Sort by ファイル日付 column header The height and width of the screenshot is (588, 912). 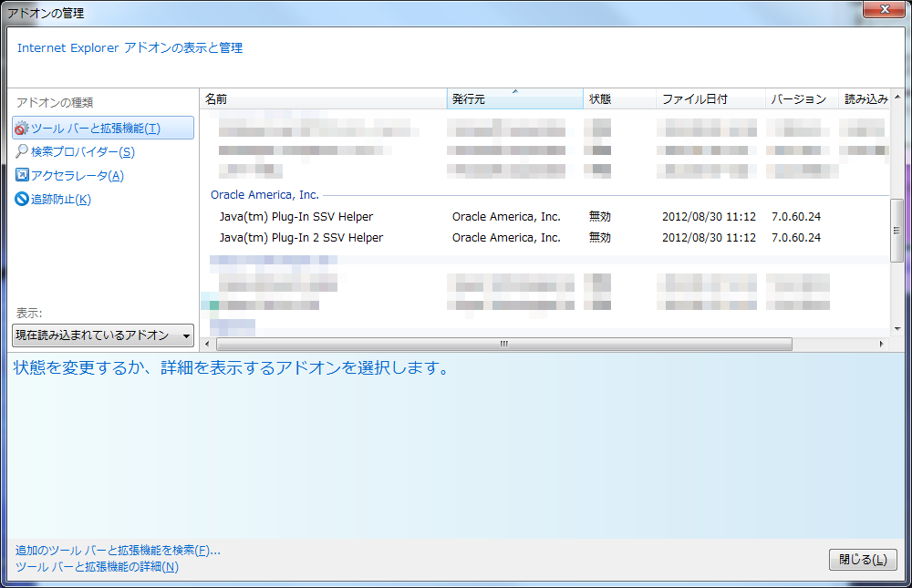(x=710, y=98)
